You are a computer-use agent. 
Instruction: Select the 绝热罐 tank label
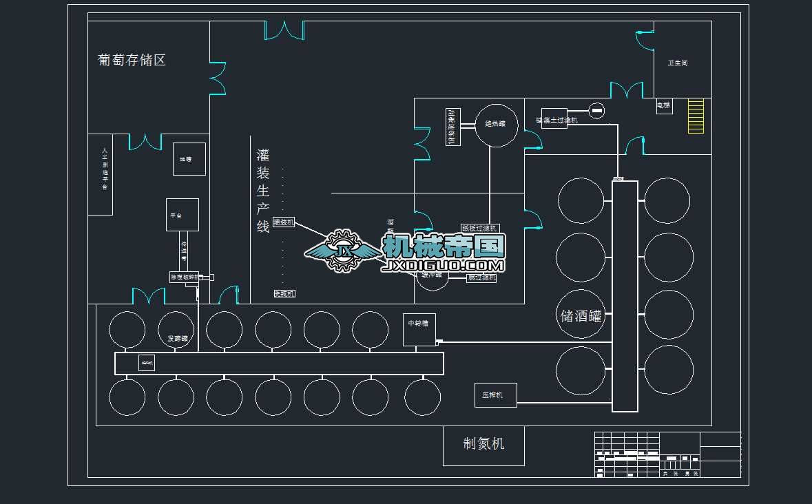[x=495, y=124]
